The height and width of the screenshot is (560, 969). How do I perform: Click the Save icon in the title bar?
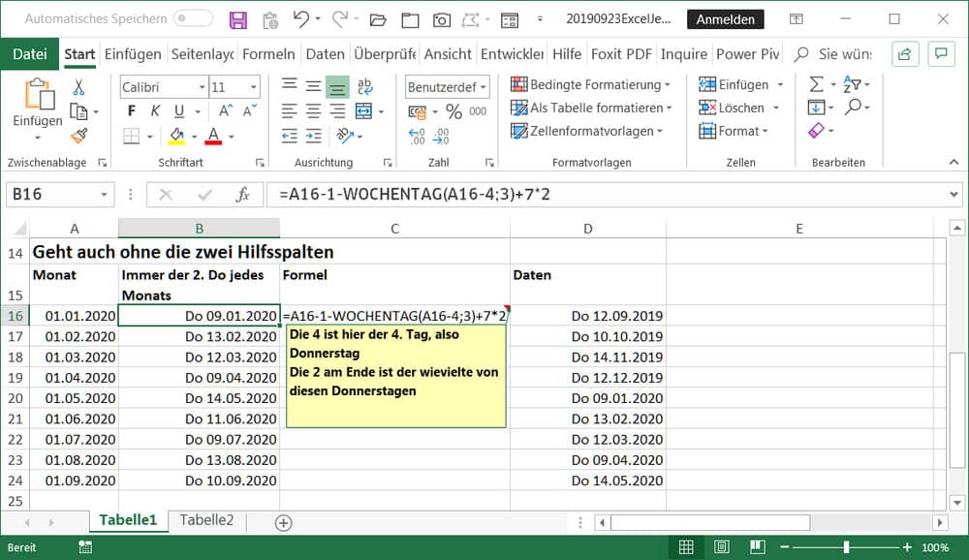pos(238,19)
